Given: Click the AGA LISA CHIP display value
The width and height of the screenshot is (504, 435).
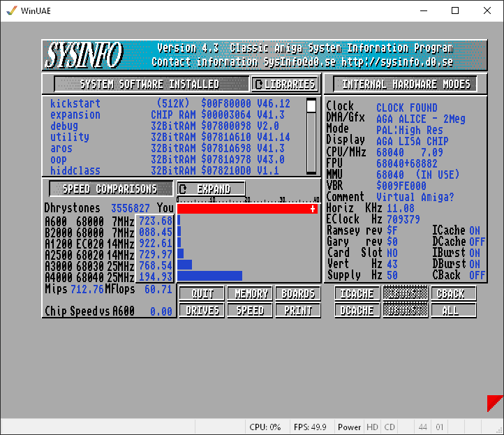Looking at the screenshot, I should click(413, 142).
